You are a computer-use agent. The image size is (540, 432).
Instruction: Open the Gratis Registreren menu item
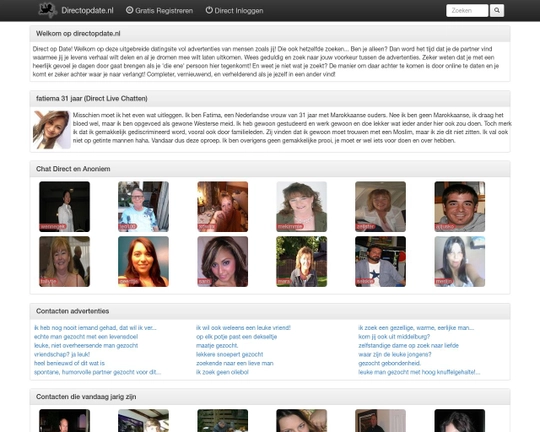[159, 11]
